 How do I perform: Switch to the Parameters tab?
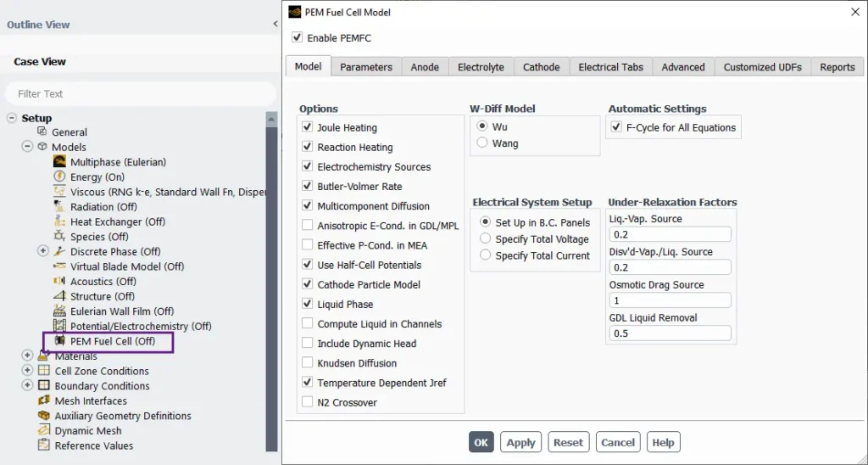pos(366,66)
